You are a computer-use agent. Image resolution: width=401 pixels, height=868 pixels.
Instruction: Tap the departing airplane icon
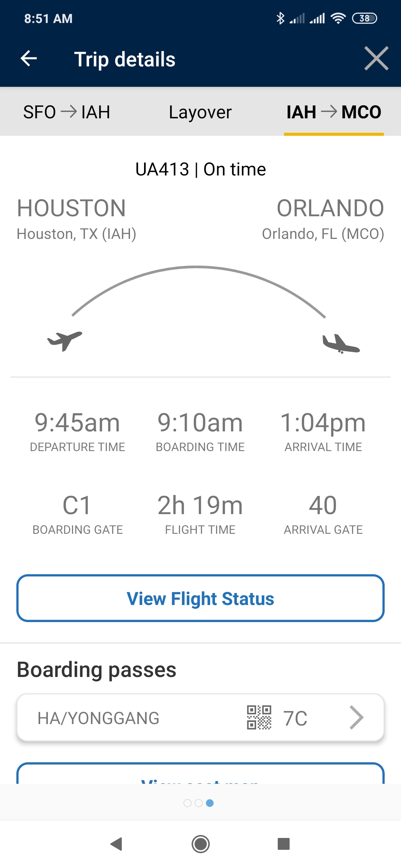tap(65, 341)
